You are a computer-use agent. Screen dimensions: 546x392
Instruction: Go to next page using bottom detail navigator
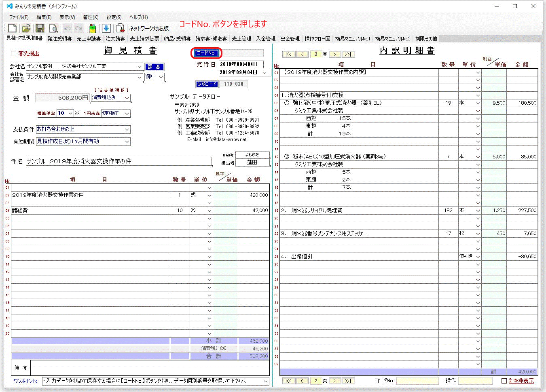pos(334,381)
